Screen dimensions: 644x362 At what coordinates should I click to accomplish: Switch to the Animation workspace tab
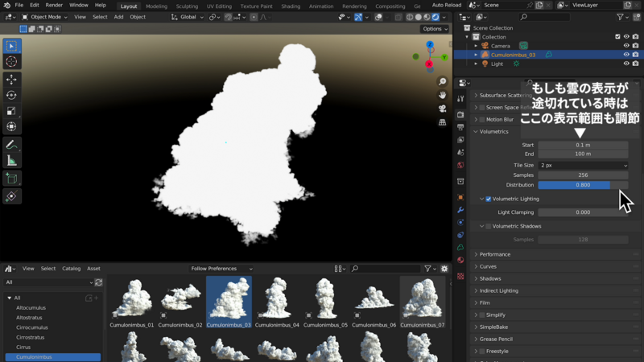pyautogui.click(x=320, y=6)
